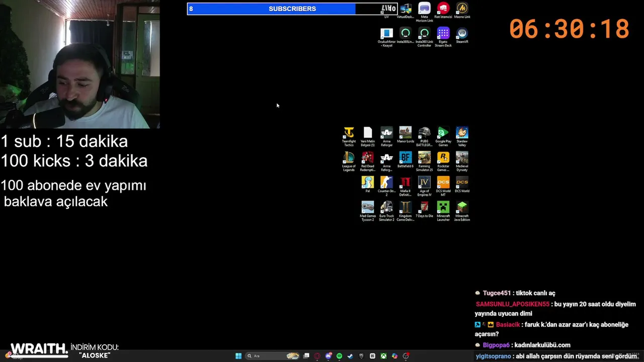The height and width of the screenshot is (362, 644).
Task: Select Arma Reforger icon beside Battlefield 6
Action: [386, 161]
